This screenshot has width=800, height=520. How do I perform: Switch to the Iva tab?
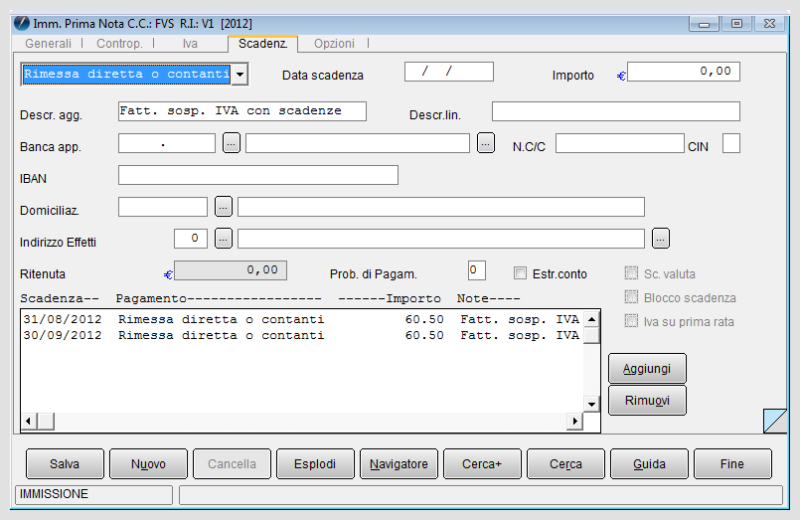coord(190,44)
